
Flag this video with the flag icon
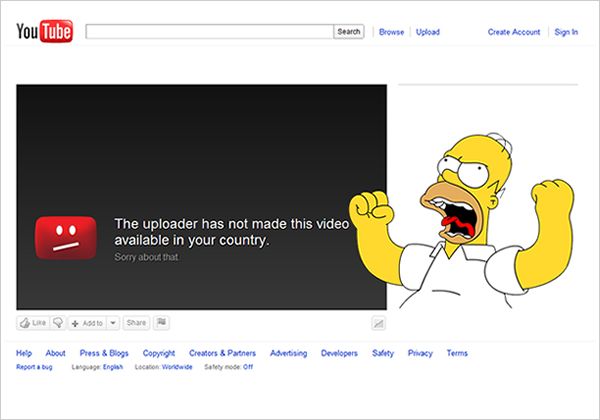[x=162, y=323]
